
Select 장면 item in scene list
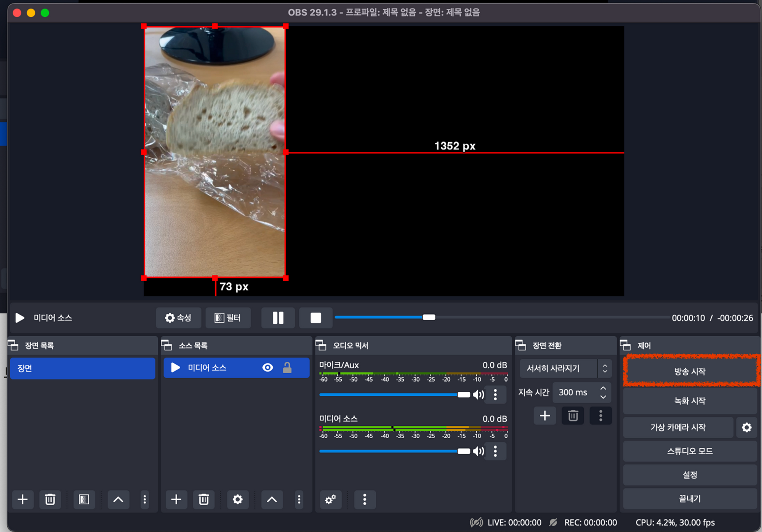tap(82, 368)
